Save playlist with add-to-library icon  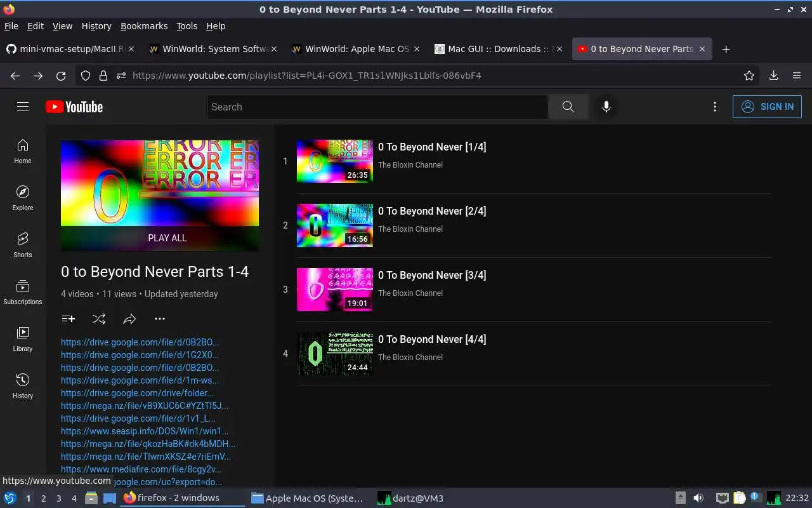point(69,319)
